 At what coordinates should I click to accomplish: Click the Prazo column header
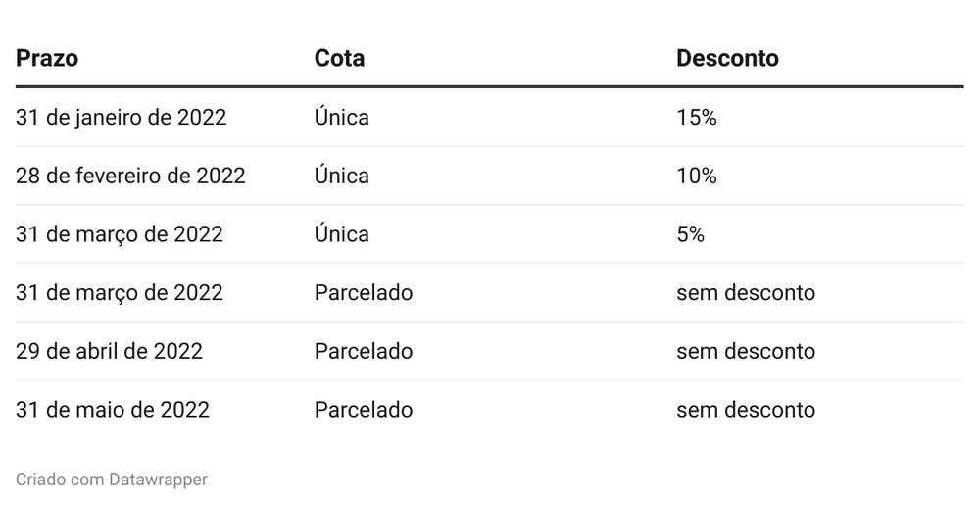pos(47,58)
